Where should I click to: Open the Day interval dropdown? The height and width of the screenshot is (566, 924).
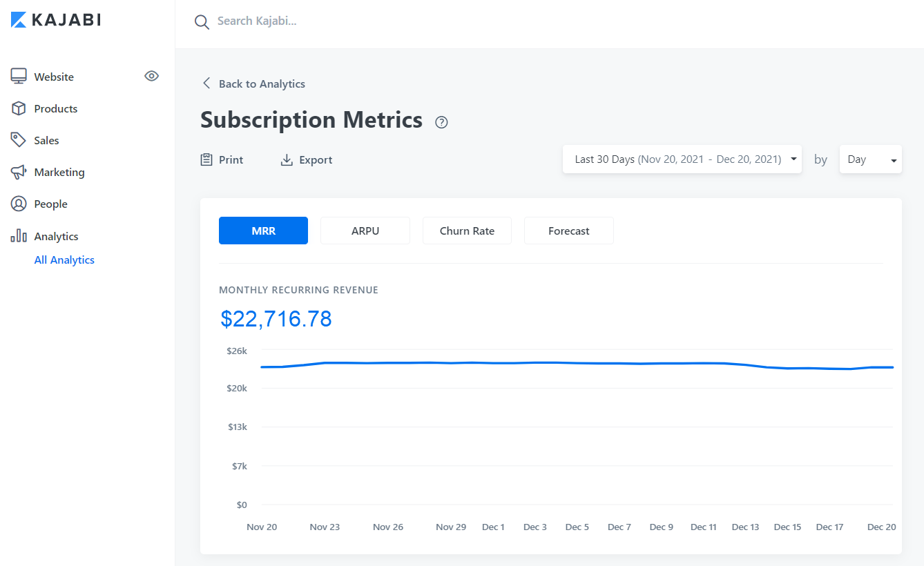tap(870, 159)
